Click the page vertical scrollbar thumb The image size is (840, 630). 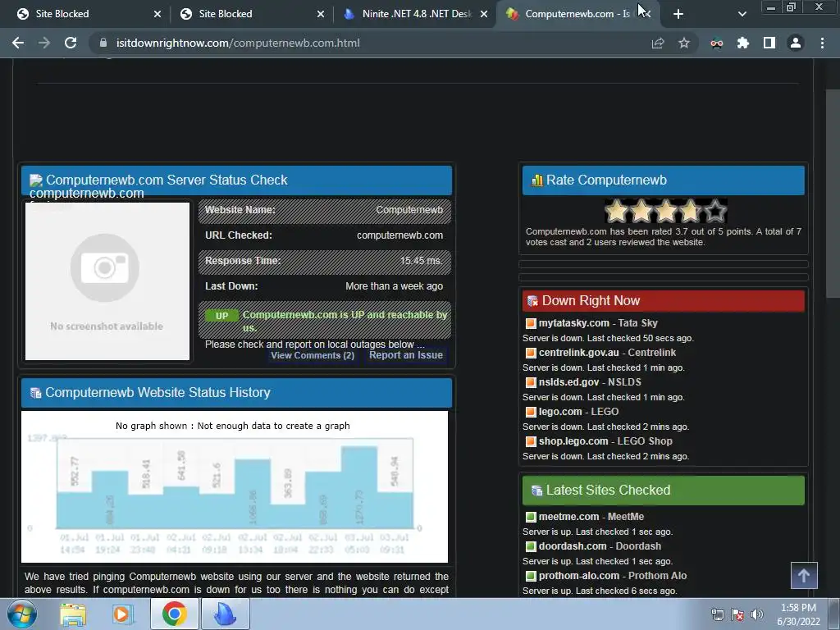(x=833, y=193)
